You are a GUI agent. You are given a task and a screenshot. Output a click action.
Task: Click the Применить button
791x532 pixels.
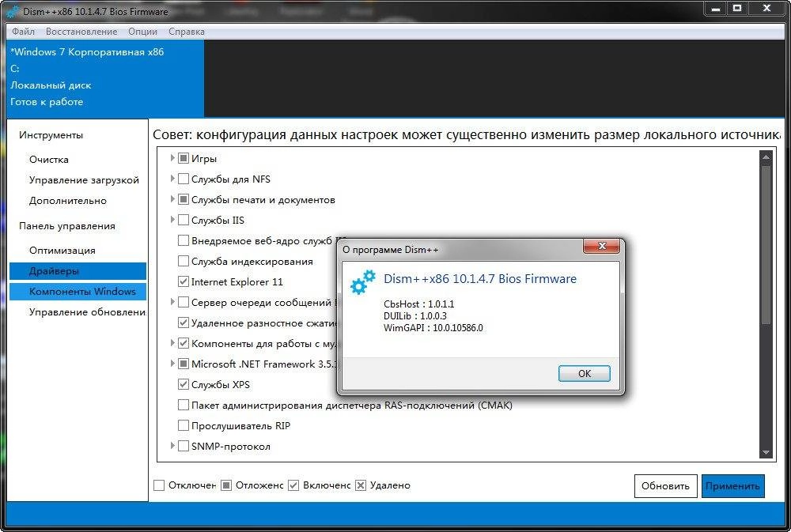coord(732,486)
